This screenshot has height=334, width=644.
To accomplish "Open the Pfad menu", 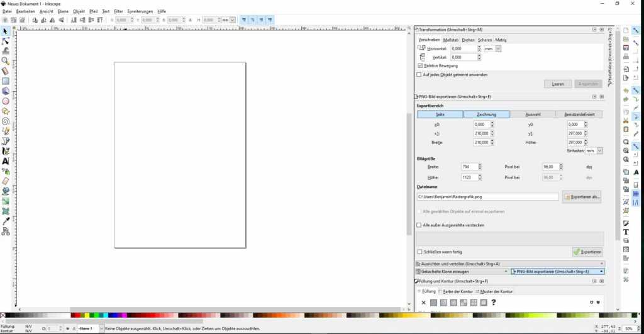I will (x=93, y=11).
